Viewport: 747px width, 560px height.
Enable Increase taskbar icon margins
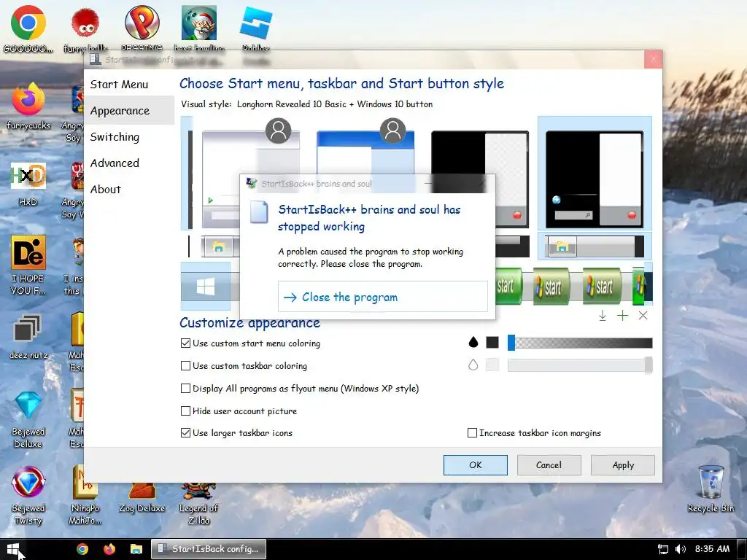click(x=472, y=433)
